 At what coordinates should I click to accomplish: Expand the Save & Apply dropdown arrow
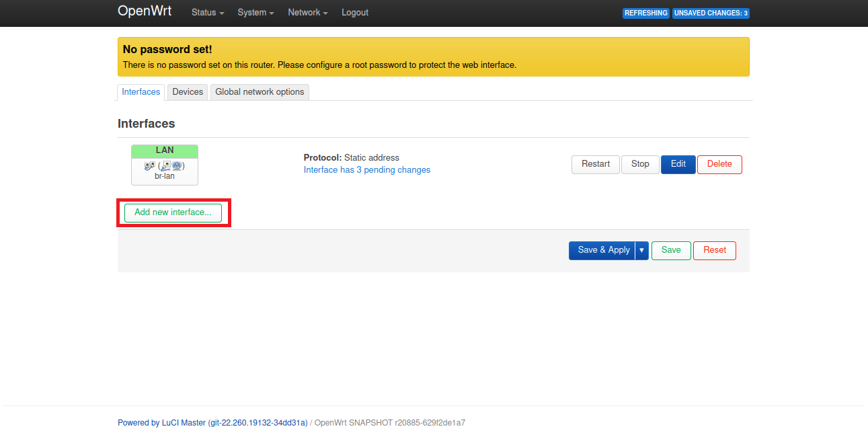tap(642, 250)
